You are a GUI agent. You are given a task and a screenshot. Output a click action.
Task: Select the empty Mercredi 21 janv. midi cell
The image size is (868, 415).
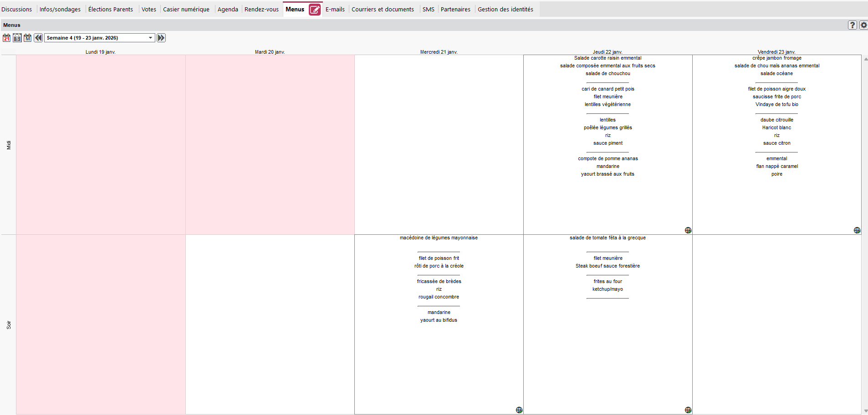click(439, 145)
